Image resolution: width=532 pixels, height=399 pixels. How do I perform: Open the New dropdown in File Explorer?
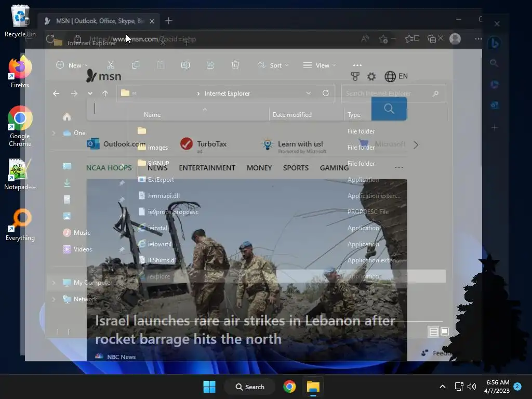[x=72, y=65]
